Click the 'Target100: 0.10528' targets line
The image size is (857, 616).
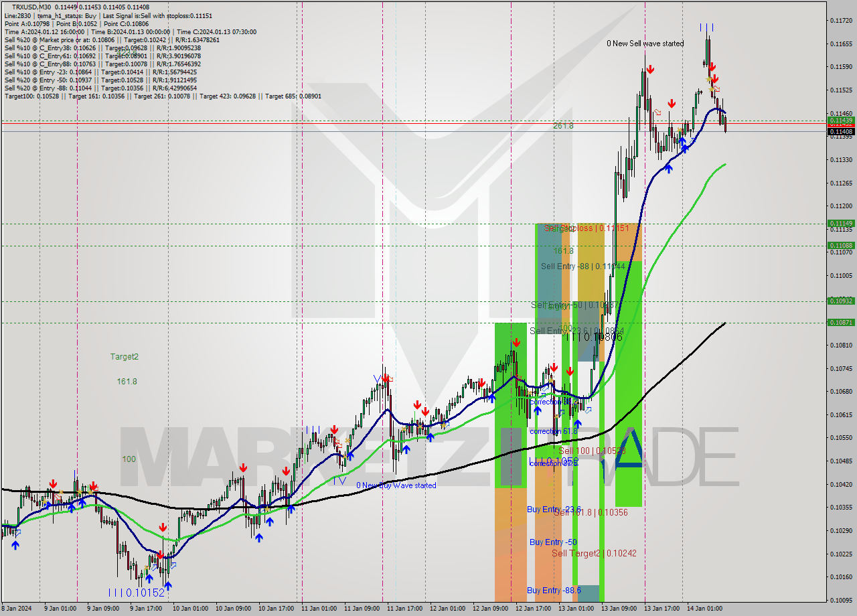point(163,96)
